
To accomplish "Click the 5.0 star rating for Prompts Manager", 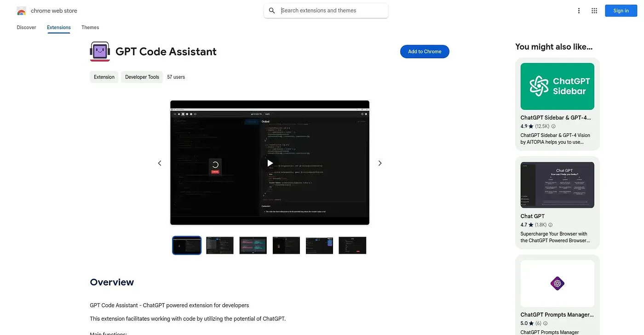I will pos(527,324).
